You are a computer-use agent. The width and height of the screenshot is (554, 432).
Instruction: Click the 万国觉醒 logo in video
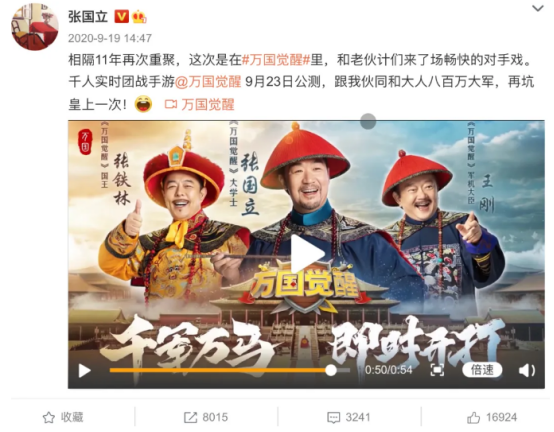(x=304, y=285)
